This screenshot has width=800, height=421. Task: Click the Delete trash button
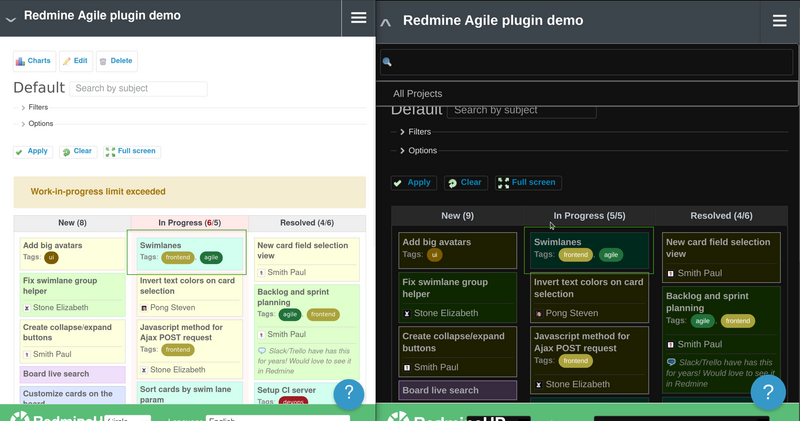pyautogui.click(x=115, y=61)
